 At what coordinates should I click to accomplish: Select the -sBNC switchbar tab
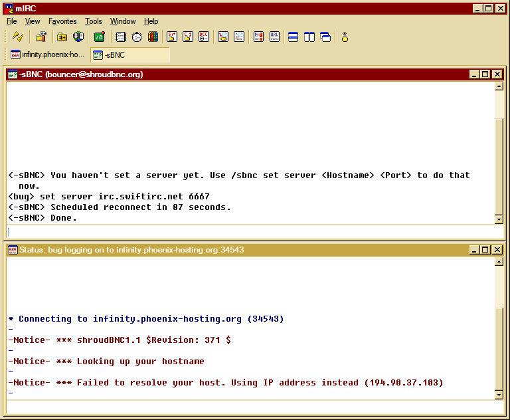(130, 54)
